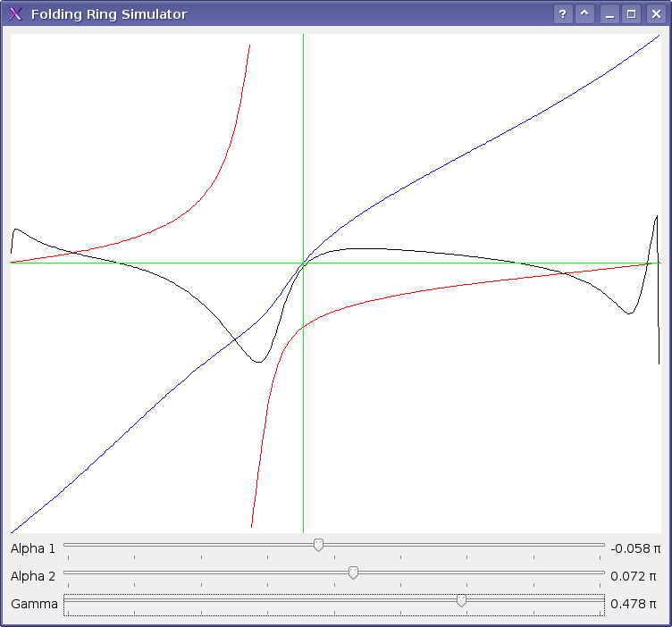Click the black curve's lowest dip near center

(259, 362)
